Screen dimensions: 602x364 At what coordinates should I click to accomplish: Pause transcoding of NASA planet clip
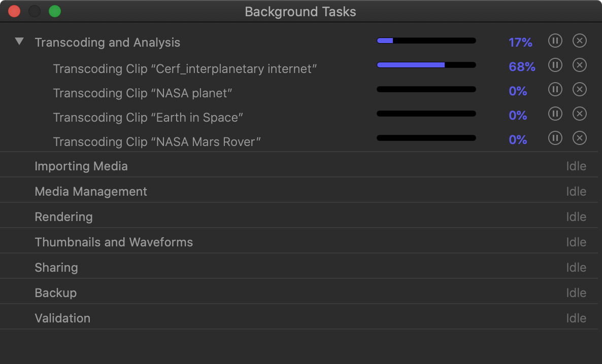coord(555,89)
